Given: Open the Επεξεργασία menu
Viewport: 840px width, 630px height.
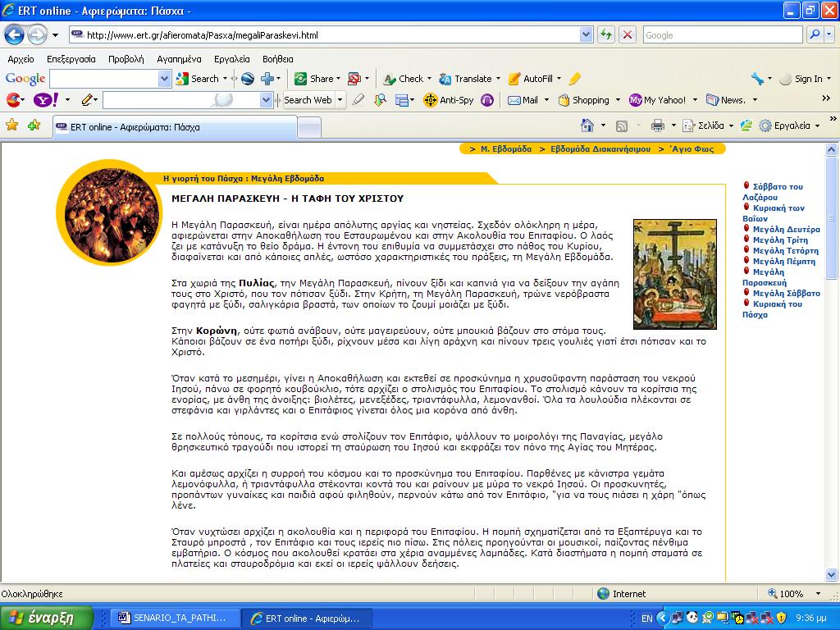Looking at the screenshot, I should coord(71,59).
